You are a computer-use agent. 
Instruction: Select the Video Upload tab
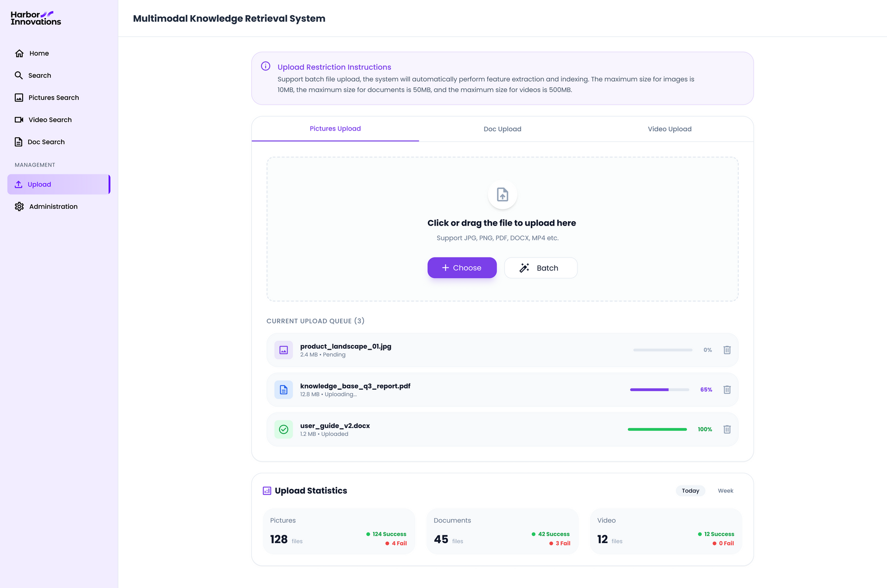click(670, 129)
